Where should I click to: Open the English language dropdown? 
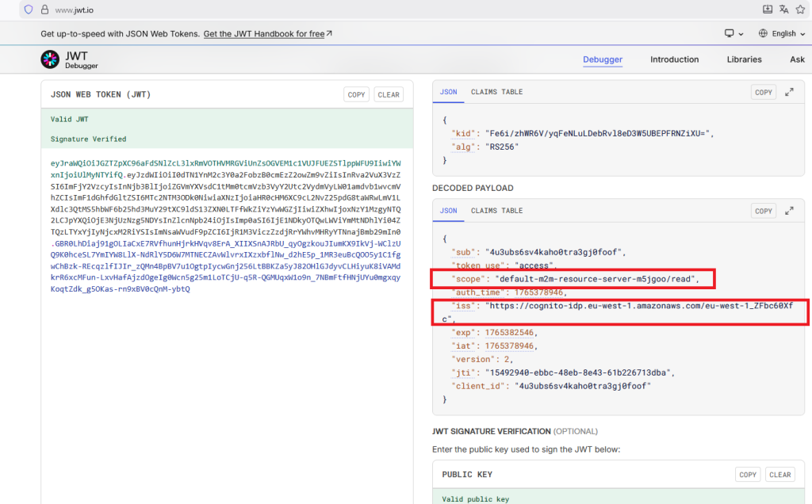pos(783,33)
